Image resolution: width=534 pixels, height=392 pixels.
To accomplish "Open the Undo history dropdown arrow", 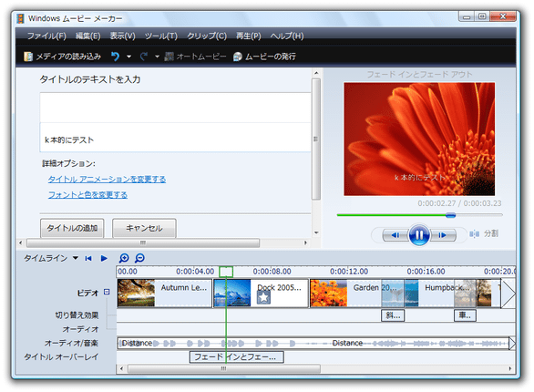I will point(128,57).
